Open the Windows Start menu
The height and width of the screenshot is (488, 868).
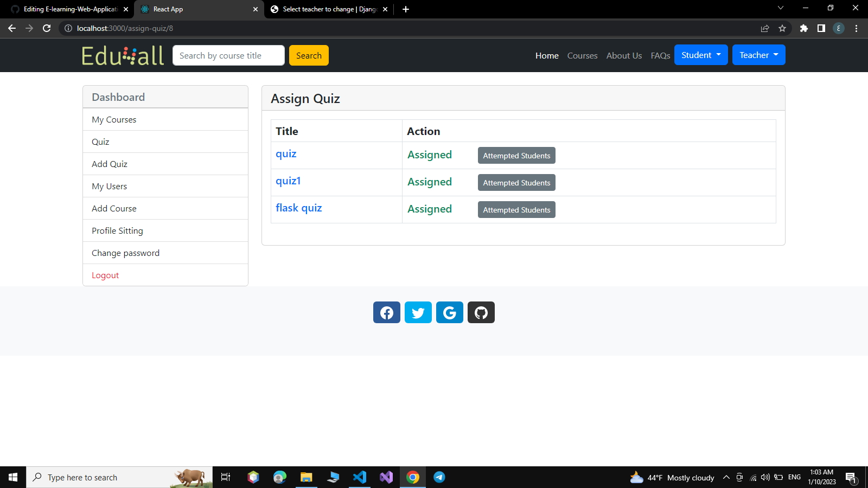[x=13, y=477]
